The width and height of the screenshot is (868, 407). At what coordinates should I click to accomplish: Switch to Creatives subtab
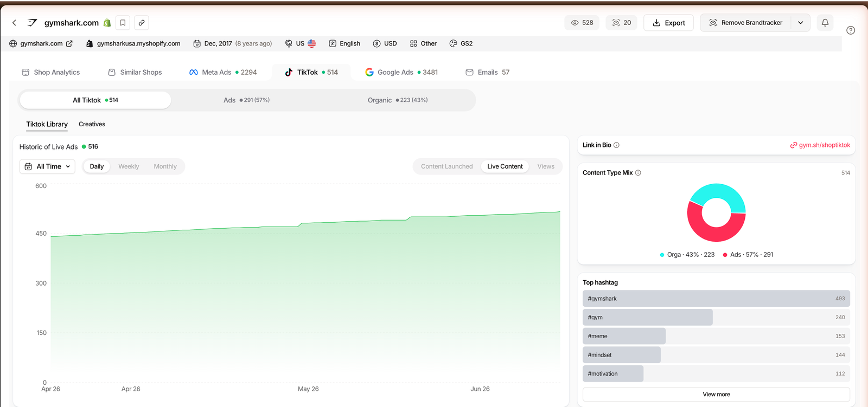point(92,124)
